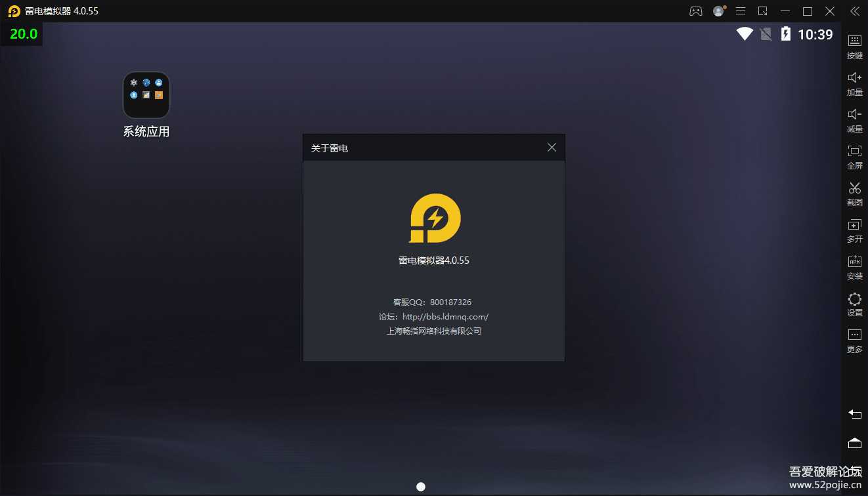Open the user account avatar icon
Viewport: 868px width, 496px height.
[719, 11]
